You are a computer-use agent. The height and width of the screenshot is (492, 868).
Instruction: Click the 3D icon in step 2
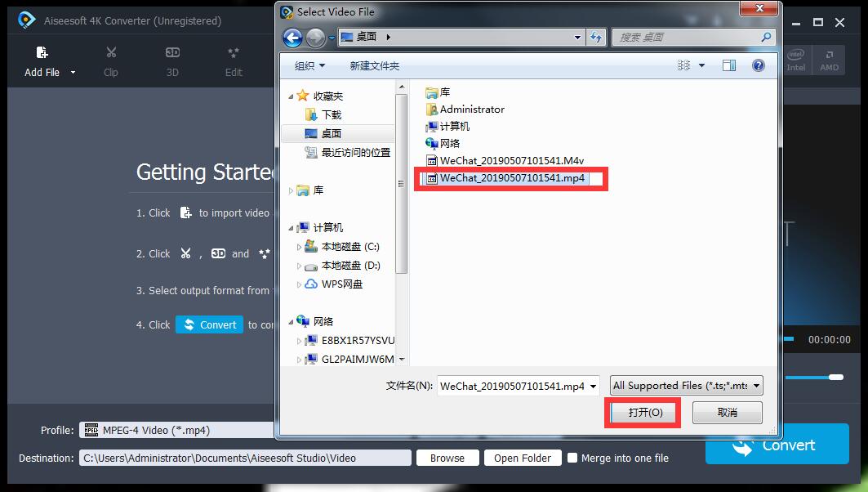(218, 253)
